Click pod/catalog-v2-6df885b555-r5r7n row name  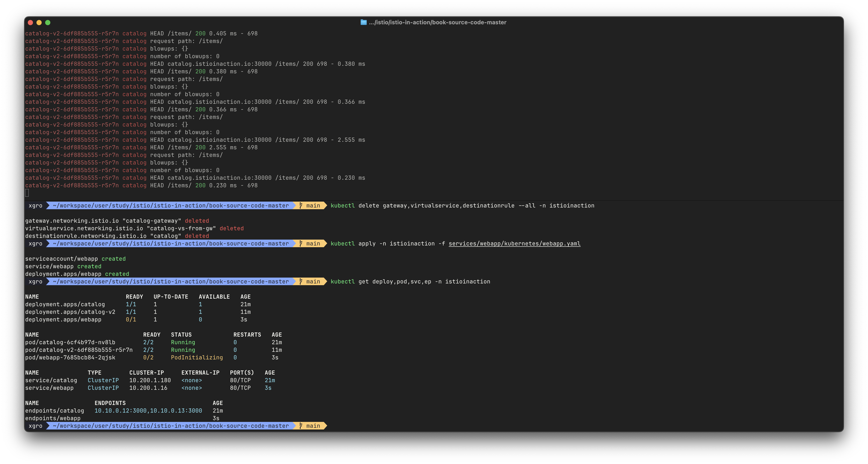pyautogui.click(x=79, y=350)
